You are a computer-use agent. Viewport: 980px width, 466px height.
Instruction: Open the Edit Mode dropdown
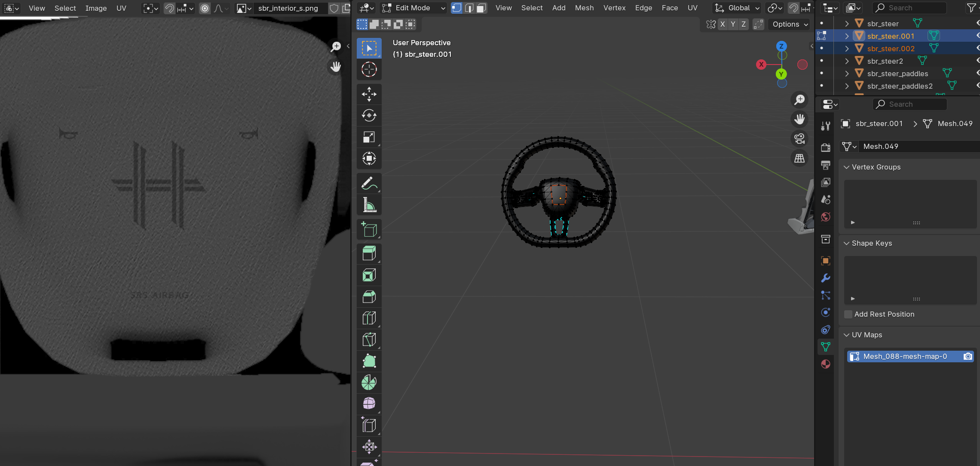click(x=413, y=8)
